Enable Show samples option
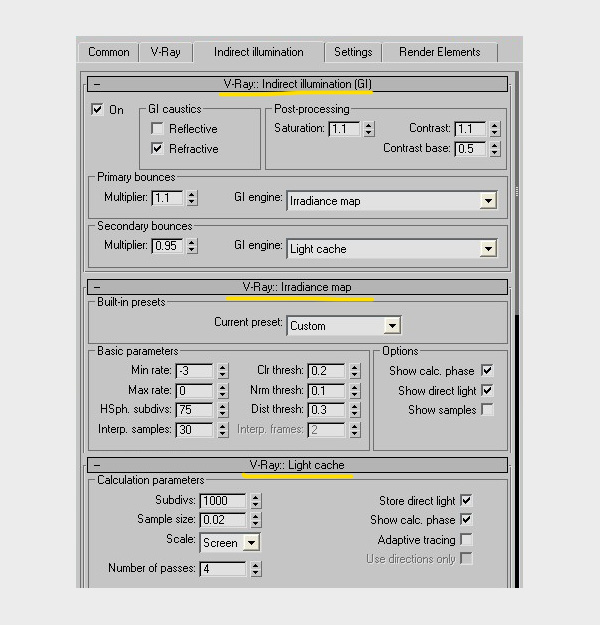Screen dimensions: 600x625 click(487, 410)
